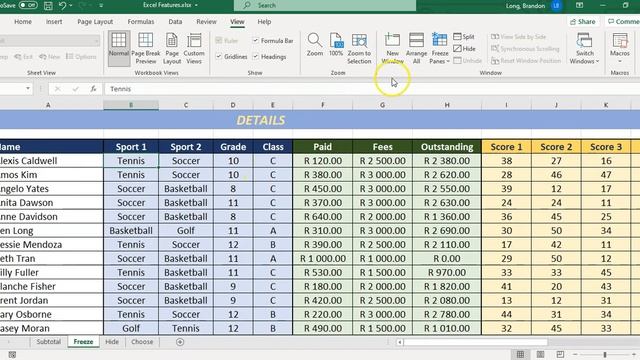Screen dimensions: 640x360
Task: Select column F header
Action: 322,105
